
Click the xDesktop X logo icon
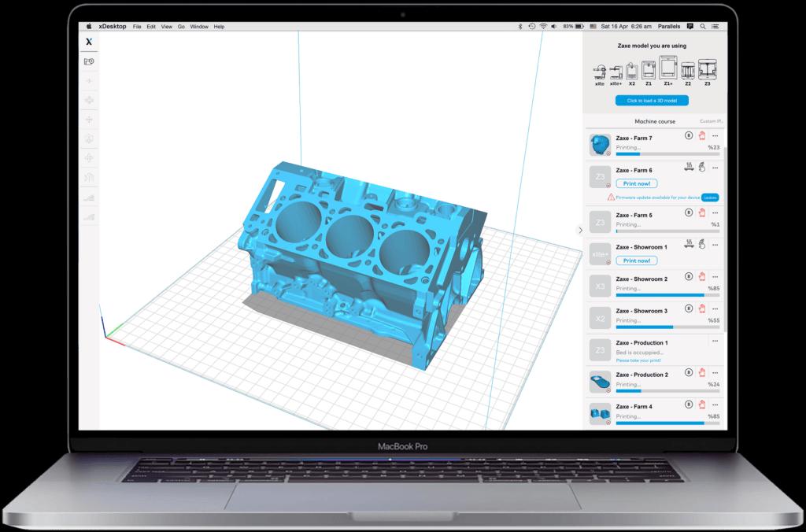89,42
